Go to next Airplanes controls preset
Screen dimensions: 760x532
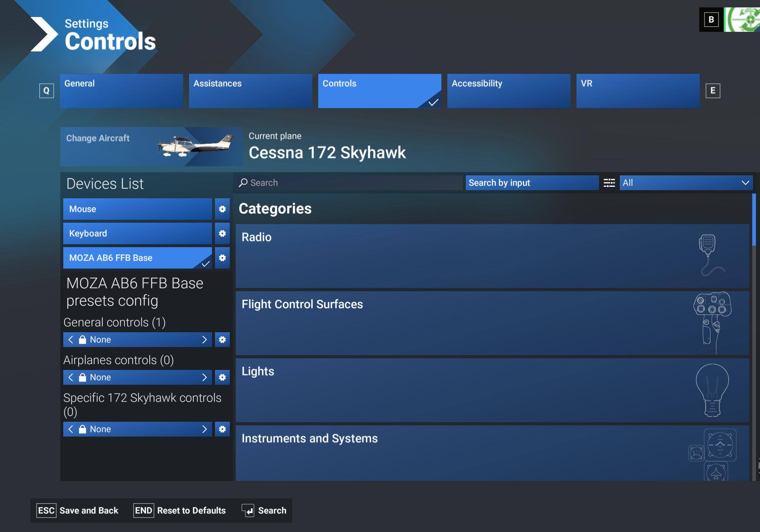(204, 377)
